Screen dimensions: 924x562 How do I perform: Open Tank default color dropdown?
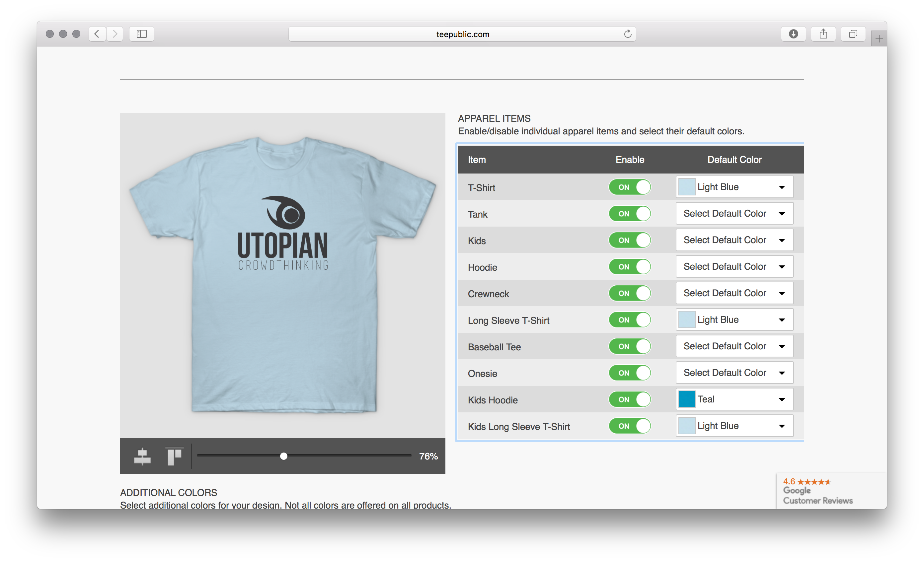pos(734,213)
